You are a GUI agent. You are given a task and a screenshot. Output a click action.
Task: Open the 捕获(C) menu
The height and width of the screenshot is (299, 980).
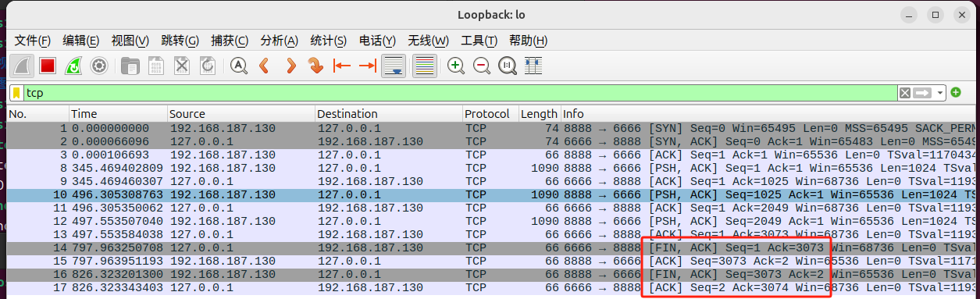click(230, 41)
